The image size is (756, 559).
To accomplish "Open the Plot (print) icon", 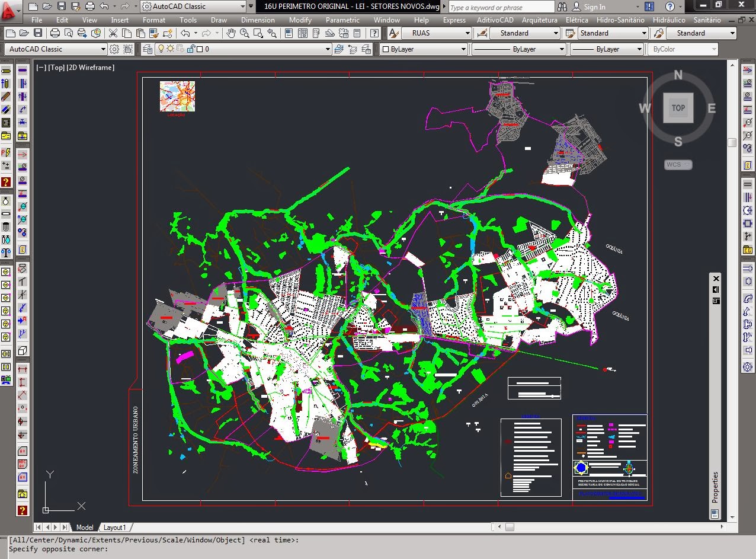I will pyautogui.click(x=55, y=34).
